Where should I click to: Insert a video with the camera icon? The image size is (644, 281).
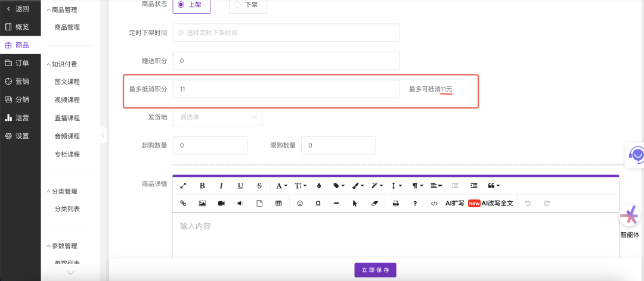pos(221,203)
